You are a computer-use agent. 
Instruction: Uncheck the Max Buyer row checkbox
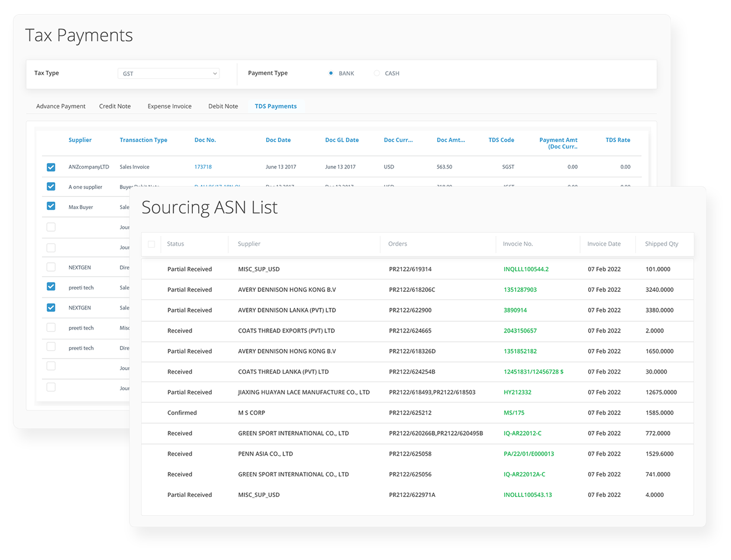[51, 206]
